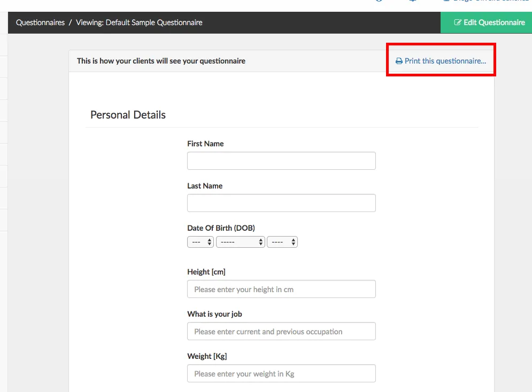532x392 pixels.
Task: Click the current and previous occupation field
Action: pos(281,331)
